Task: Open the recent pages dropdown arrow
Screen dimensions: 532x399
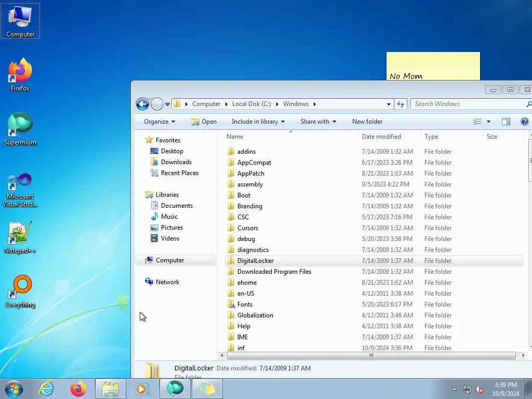Action: (168, 104)
